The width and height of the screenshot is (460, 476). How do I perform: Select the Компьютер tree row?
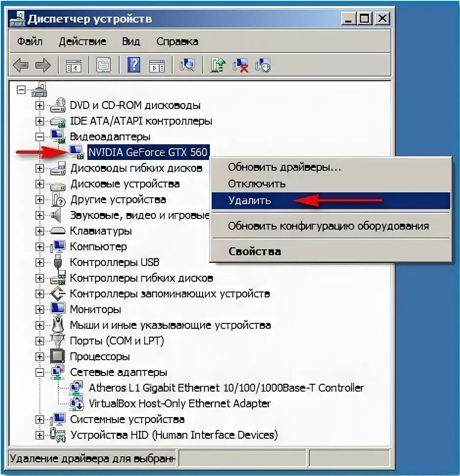point(98,246)
